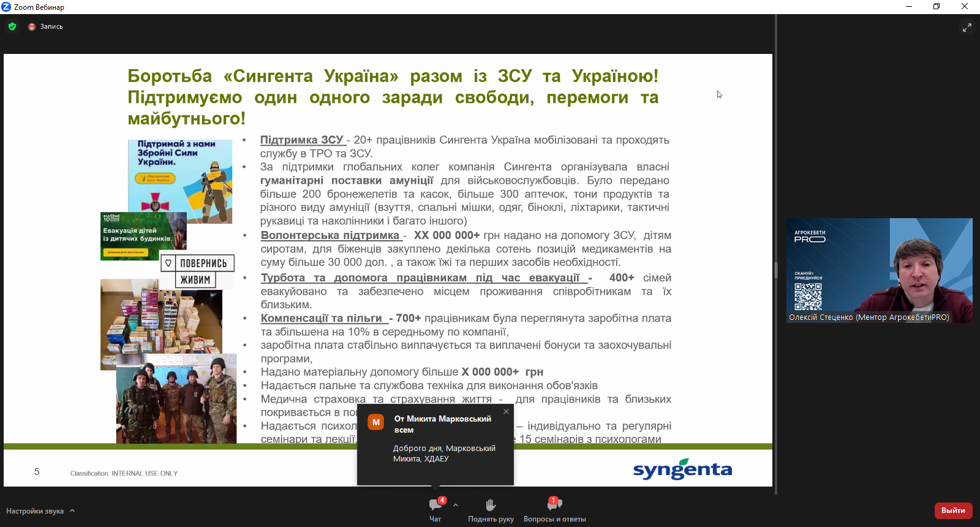Click the panel divider handle beside the slide
Screen dimensions: 980x527
tap(775, 270)
